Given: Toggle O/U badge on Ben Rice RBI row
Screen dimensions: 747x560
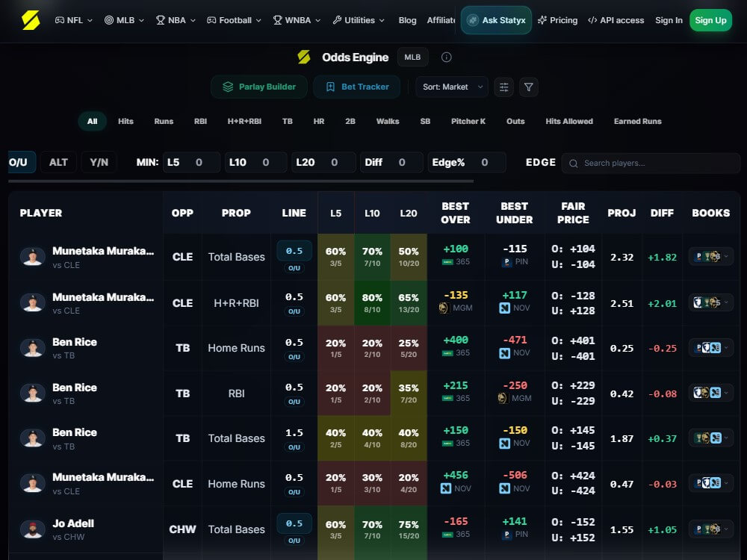Looking at the screenshot, I should (x=294, y=402).
